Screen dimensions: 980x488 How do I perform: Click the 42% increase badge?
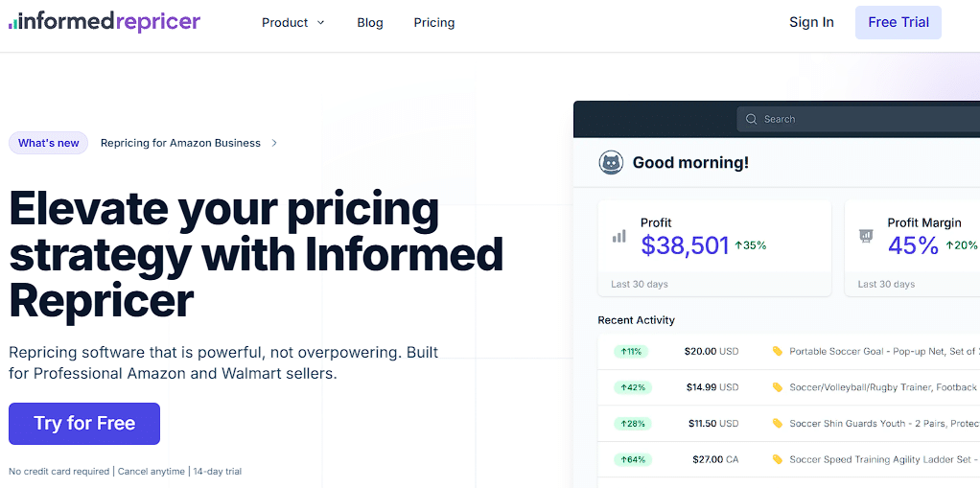click(633, 387)
